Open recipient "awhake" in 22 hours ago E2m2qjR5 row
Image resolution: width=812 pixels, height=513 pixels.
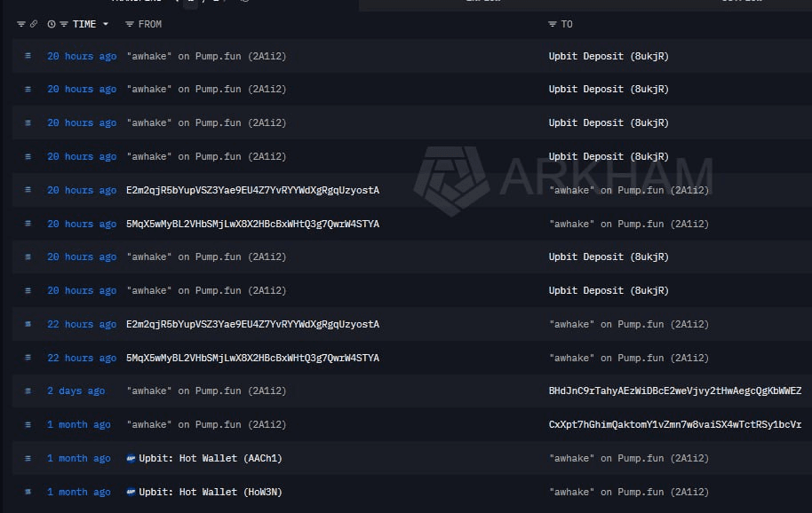point(629,324)
